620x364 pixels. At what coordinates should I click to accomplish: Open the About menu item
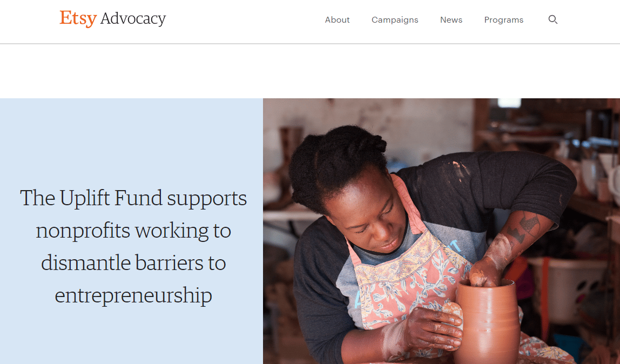pos(338,20)
